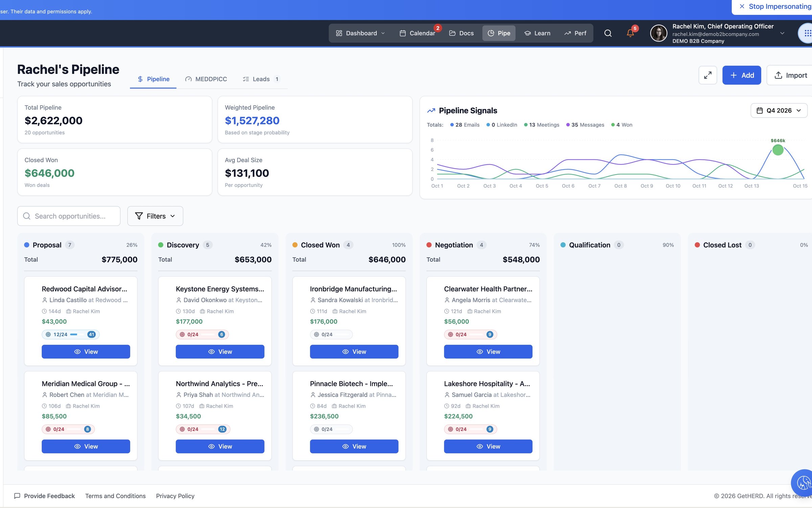This screenshot has height=508, width=812.
Task: Click the Import button
Action: 790,75
